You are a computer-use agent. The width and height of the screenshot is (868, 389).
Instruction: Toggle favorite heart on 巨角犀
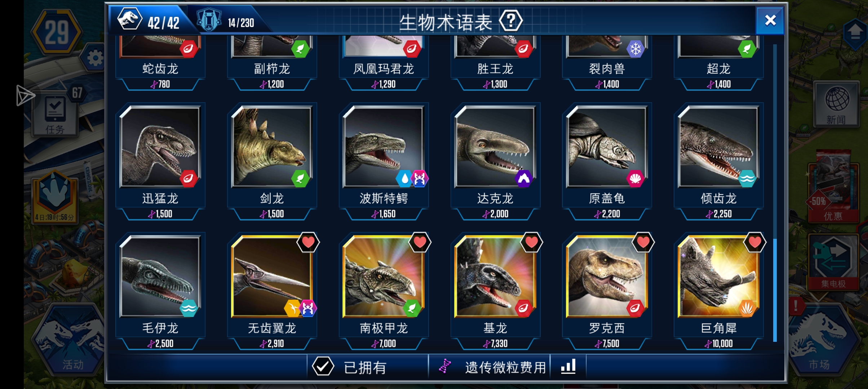point(755,242)
